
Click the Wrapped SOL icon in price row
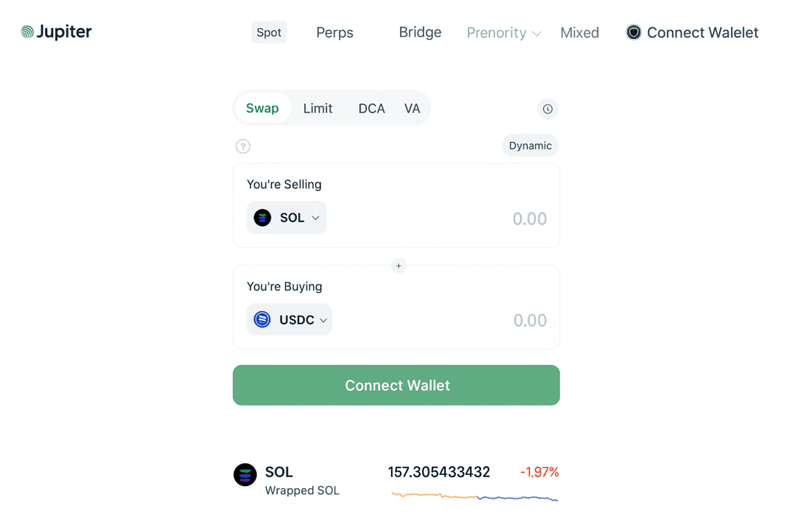pyautogui.click(x=245, y=475)
